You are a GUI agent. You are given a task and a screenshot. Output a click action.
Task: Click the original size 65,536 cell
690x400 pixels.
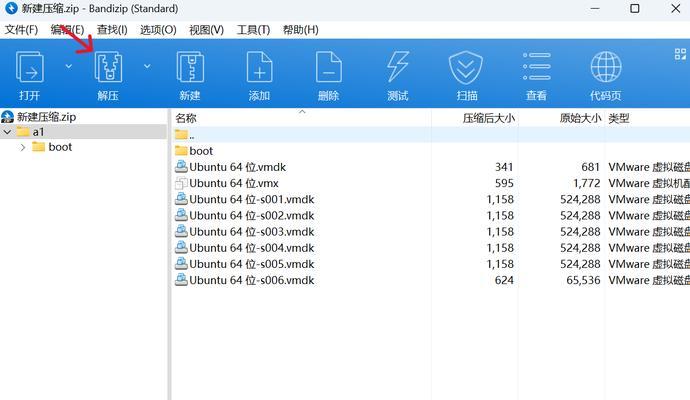point(583,280)
